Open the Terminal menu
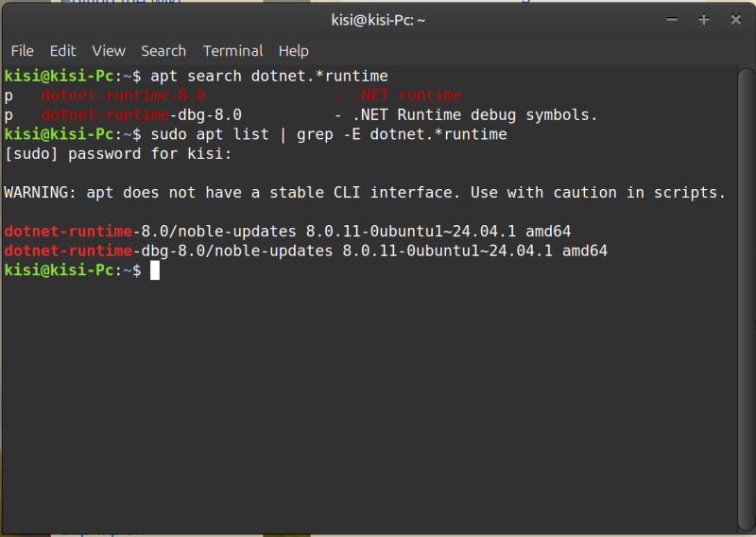756x537 pixels. pos(232,51)
